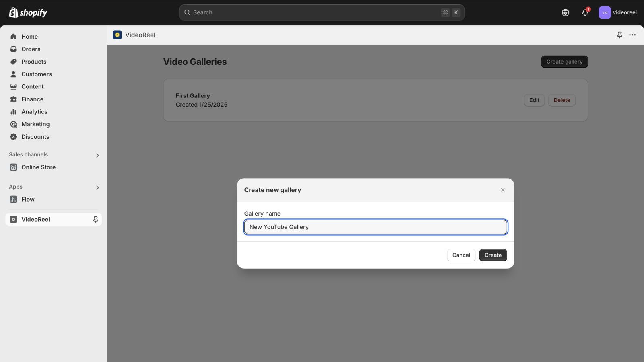This screenshot has width=644, height=362.
Task: Focus the Gallery name input field
Action: pos(375,227)
